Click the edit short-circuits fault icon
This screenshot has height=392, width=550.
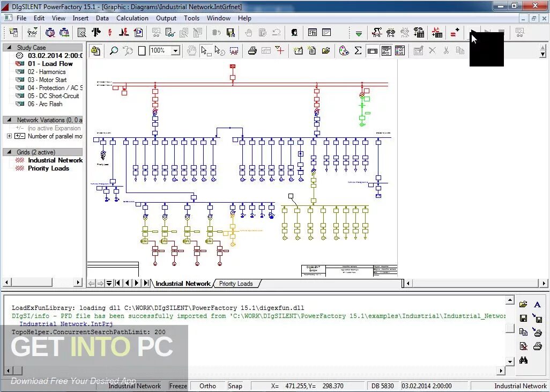(124, 33)
